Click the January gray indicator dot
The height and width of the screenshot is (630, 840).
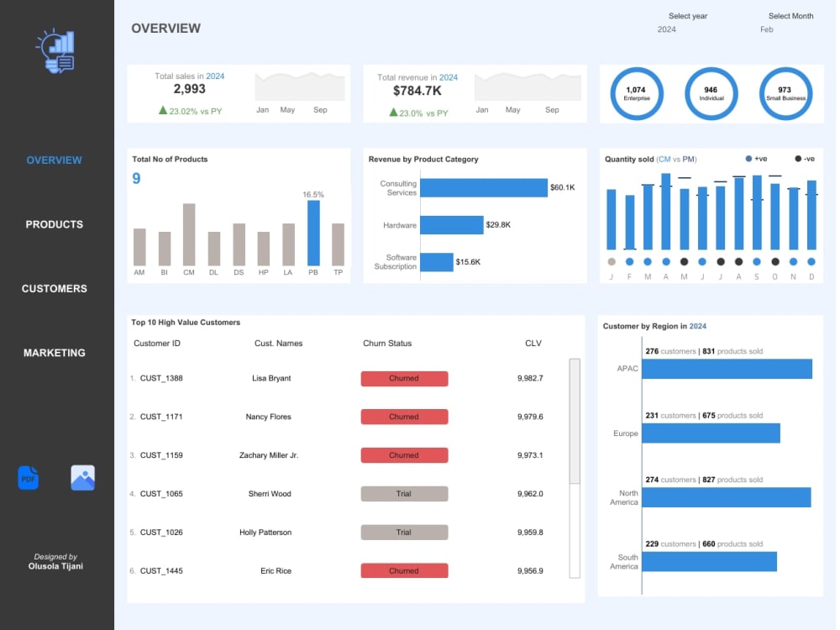point(612,262)
